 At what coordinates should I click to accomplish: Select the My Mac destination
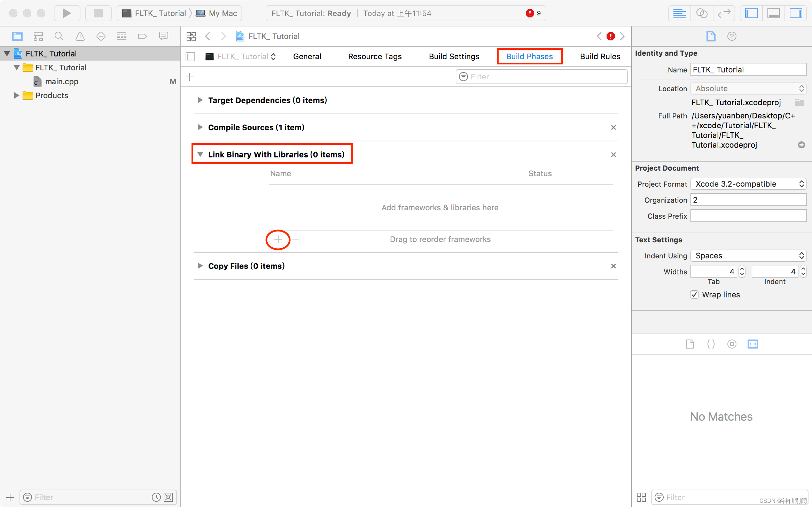[217, 13]
